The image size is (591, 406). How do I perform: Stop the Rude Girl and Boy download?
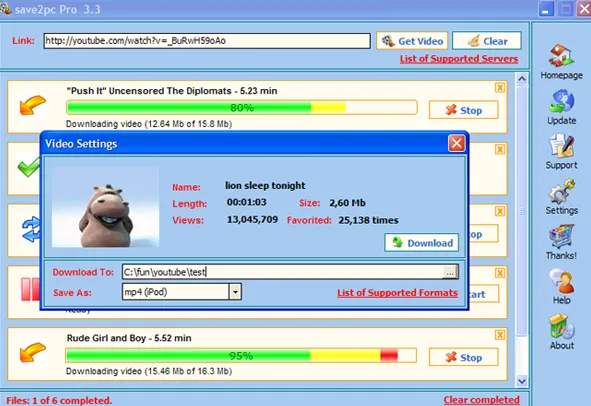(463, 357)
